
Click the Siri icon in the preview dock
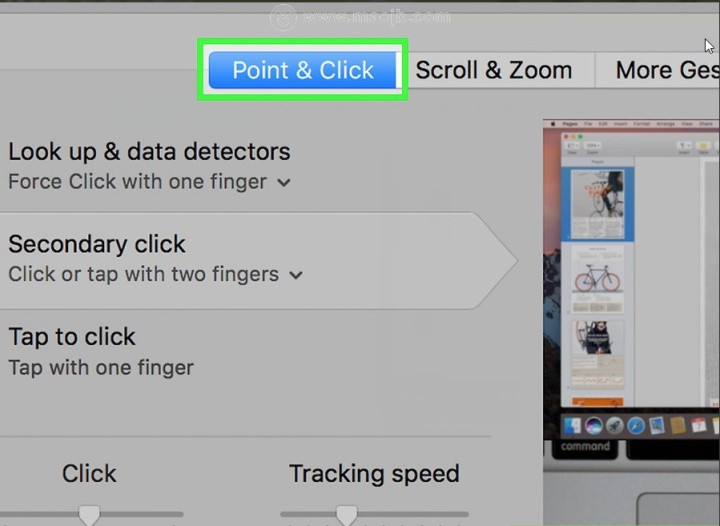(594, 426)
